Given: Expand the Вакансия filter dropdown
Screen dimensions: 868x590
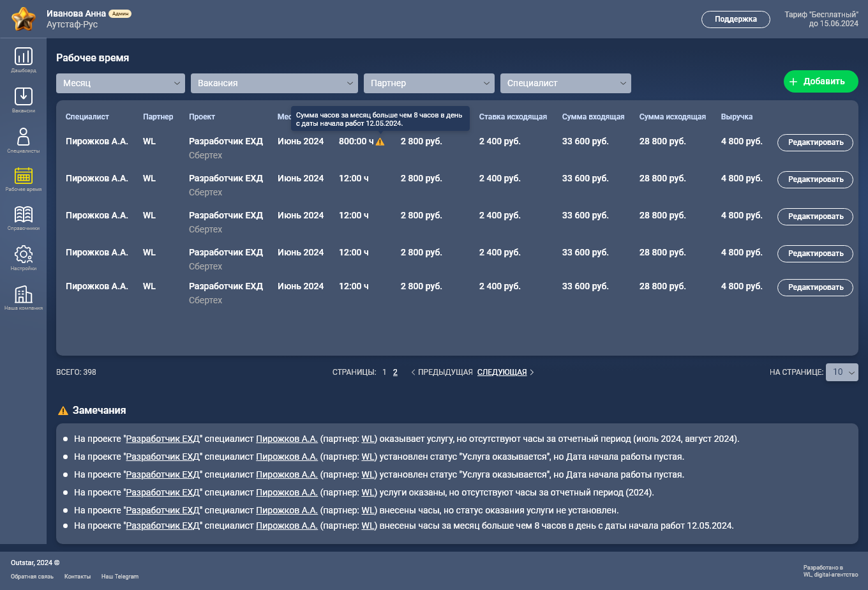Looking at the screenshot, I should pos(274,83).
